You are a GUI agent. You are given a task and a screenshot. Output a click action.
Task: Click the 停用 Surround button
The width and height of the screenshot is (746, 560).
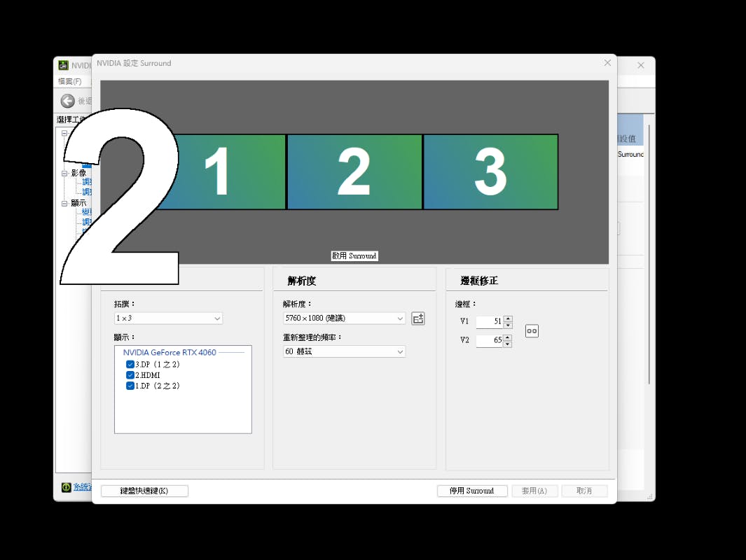click(472, 491)
